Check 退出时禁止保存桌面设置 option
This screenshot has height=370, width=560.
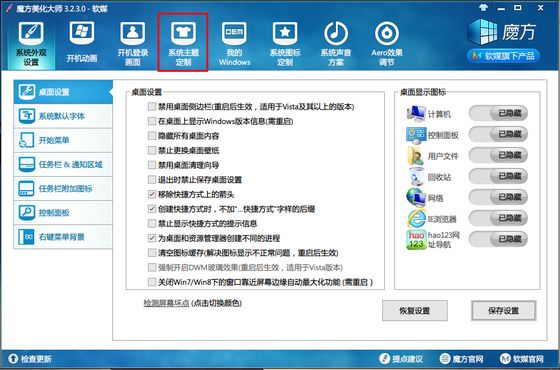click(152, 180)
